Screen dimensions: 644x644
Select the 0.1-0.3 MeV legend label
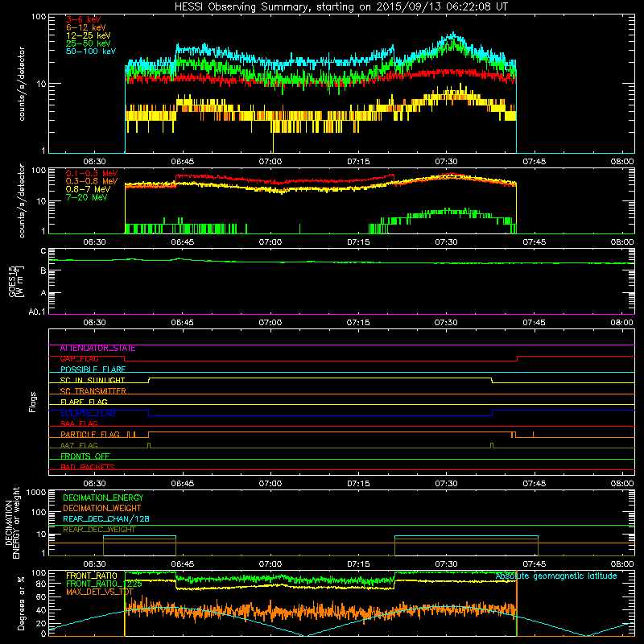tap(92, 174)
